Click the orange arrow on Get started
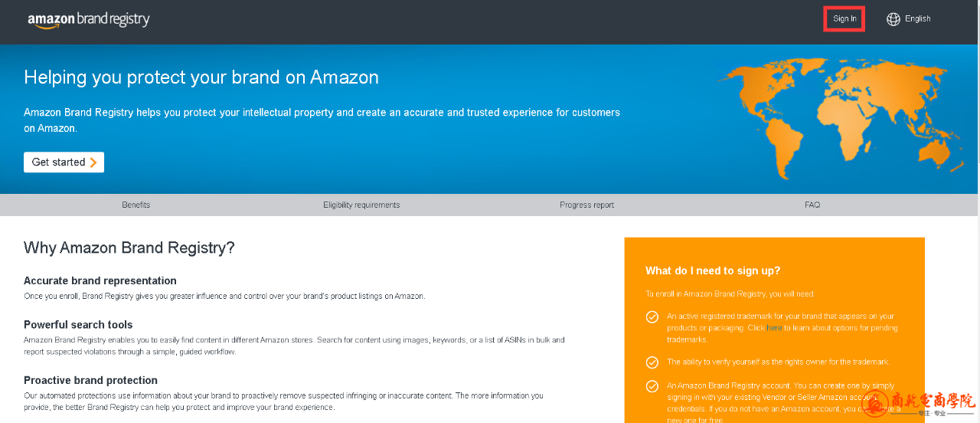980x423 pixels. tap(93, 162)
